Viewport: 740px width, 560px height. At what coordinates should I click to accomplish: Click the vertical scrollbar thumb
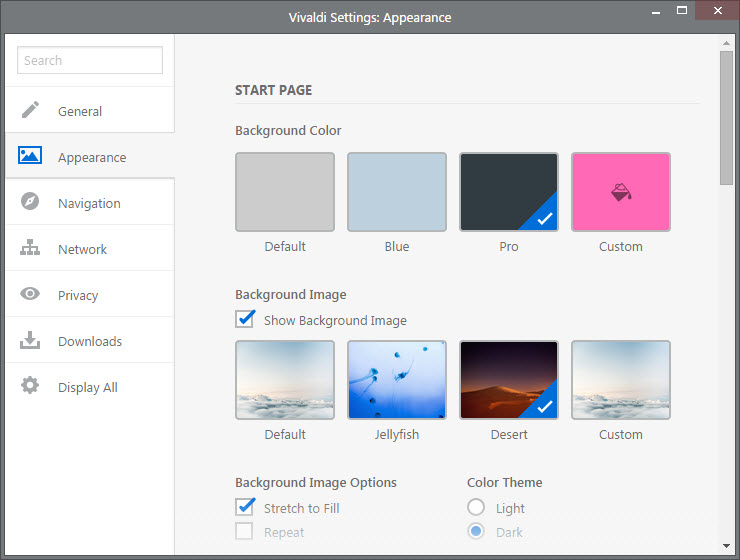tap(726, 118)
